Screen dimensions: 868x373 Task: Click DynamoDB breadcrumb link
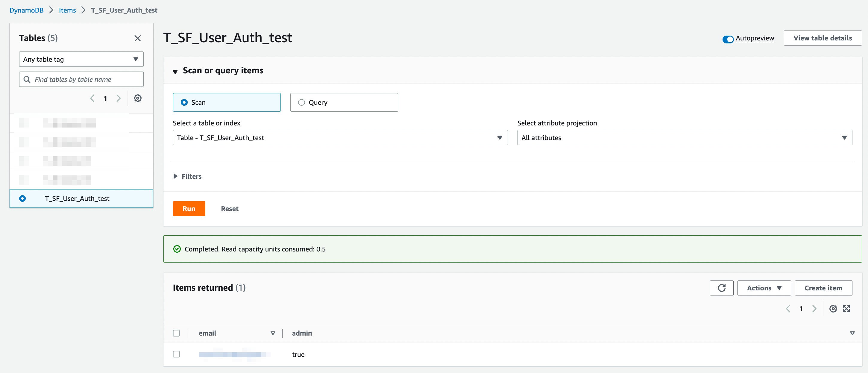coord(26,10)
